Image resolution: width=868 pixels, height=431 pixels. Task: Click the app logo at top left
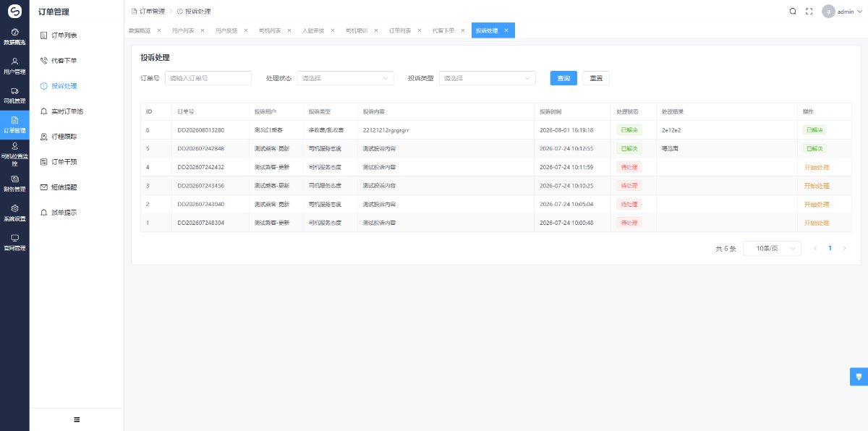[x=14, y=12]
